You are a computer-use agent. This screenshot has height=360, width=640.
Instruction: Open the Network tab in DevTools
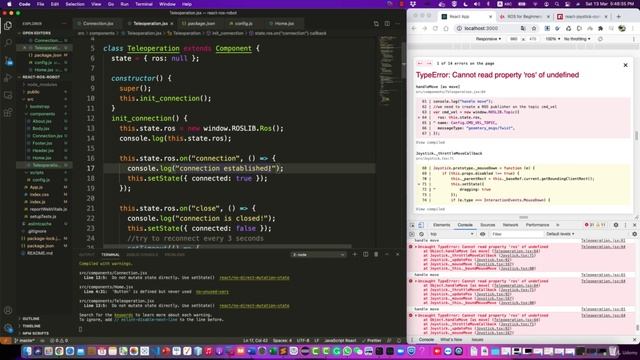click(x=510, y=225)
